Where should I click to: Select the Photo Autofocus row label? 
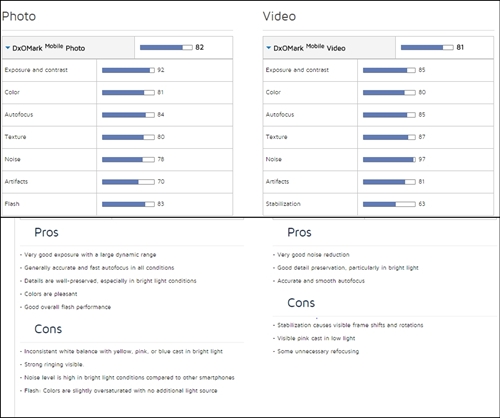19,115
